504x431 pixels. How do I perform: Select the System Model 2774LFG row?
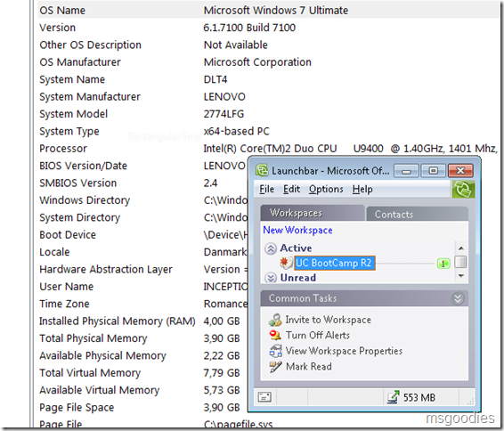click(268, 114)
